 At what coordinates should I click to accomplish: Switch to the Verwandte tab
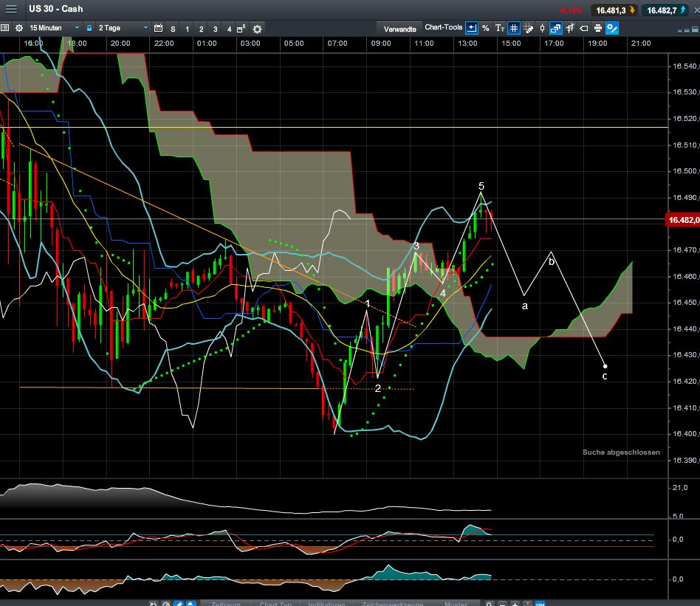coord(399,29)
